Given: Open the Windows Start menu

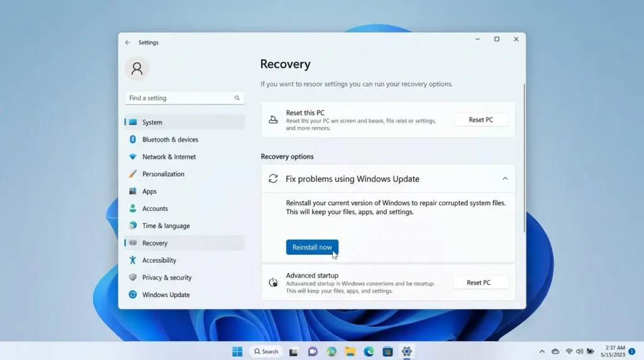Looking at the screenshot, I should (x=237, y=351).
